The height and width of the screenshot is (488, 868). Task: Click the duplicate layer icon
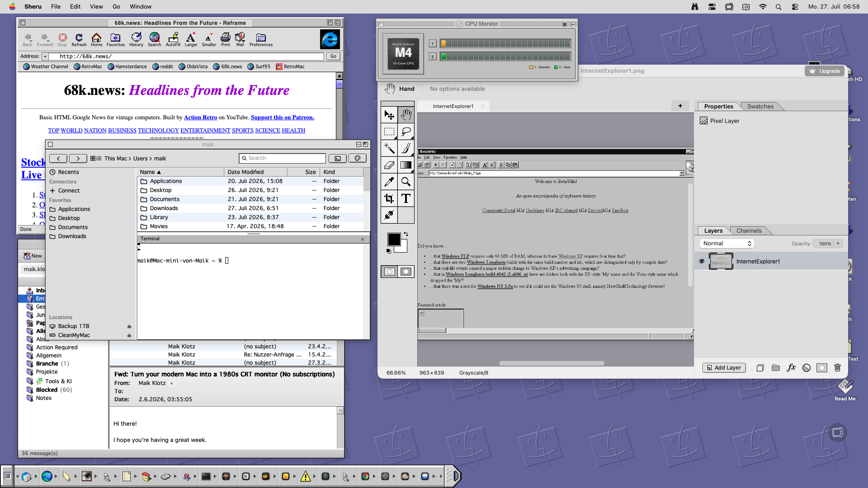point(760,368)
